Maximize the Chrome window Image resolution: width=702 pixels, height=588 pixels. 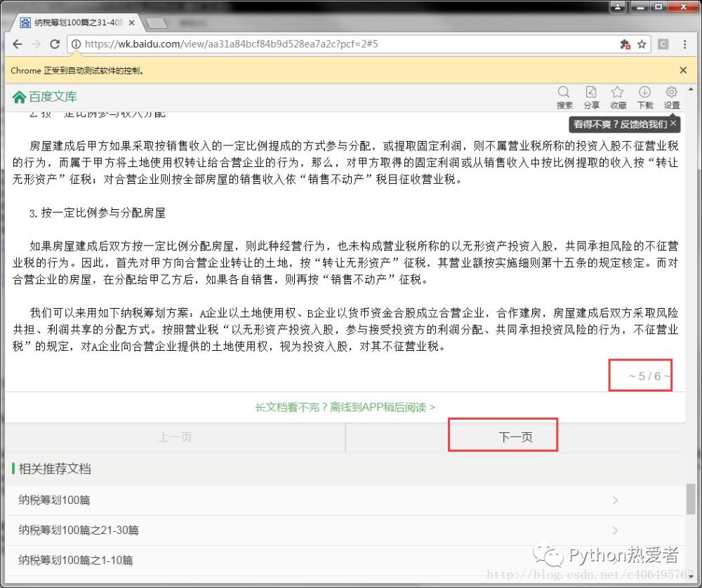(658, 6)
